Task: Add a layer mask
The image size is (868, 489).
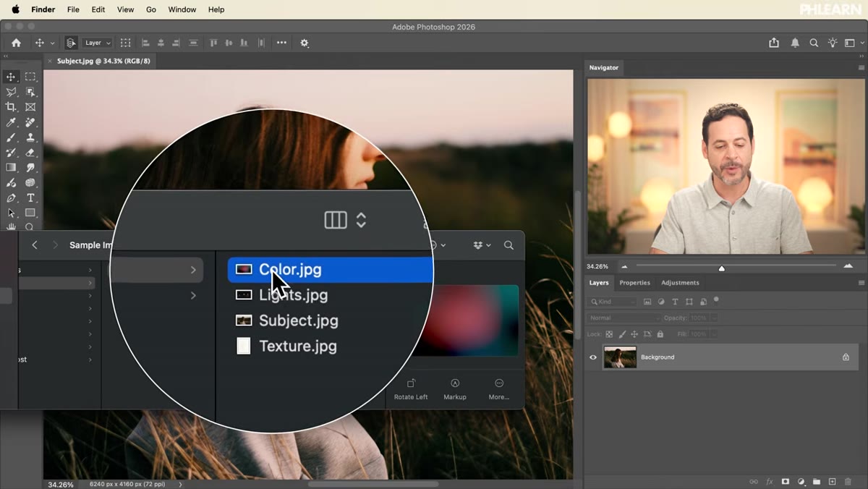Action: 786,481
